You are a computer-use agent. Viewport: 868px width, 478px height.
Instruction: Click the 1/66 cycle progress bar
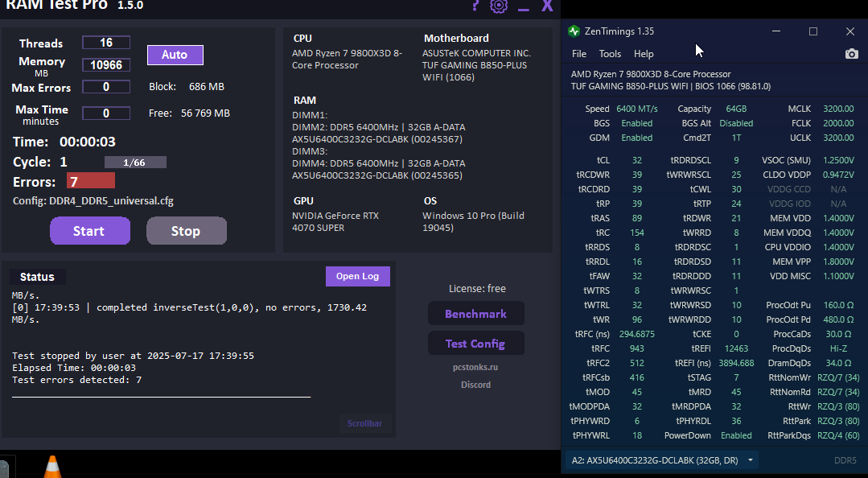click(x=135, y=163)
